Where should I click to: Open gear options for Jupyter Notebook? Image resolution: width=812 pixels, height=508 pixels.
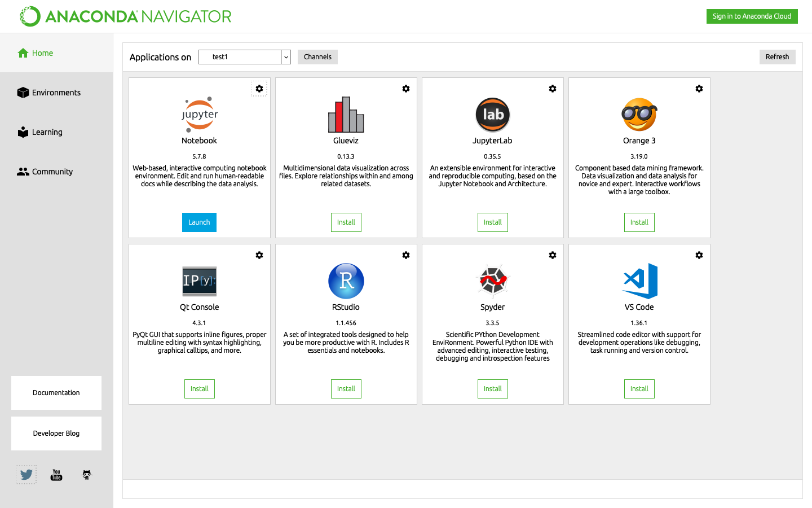click(x=259, y=89)
